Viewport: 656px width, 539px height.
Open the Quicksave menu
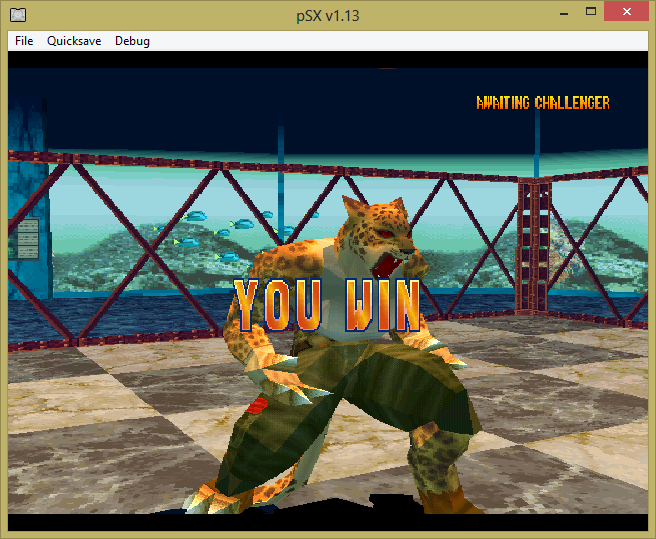[x=74, y=41]
